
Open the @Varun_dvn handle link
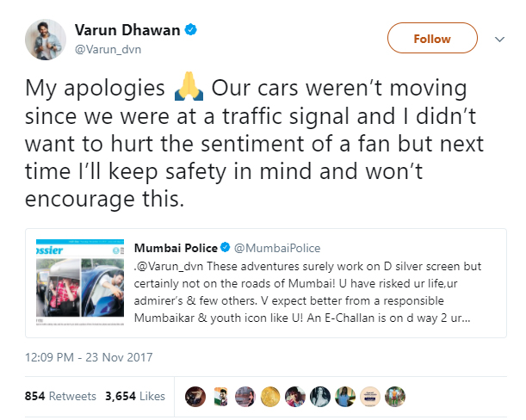coord(108,49)
